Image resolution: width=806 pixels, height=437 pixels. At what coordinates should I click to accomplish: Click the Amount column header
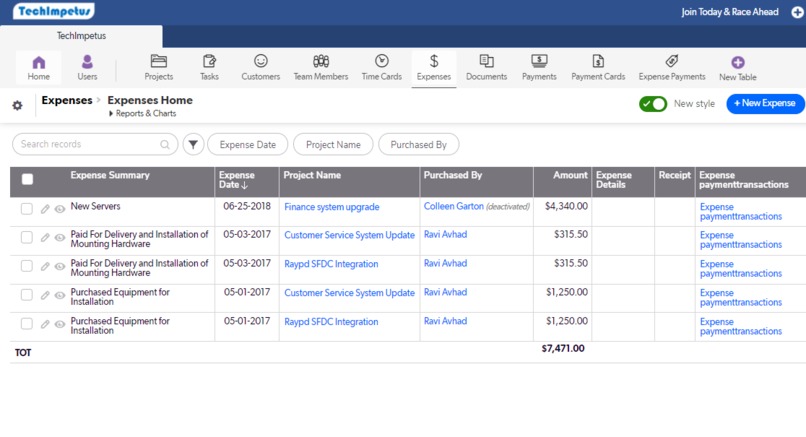tap(570, 175)
